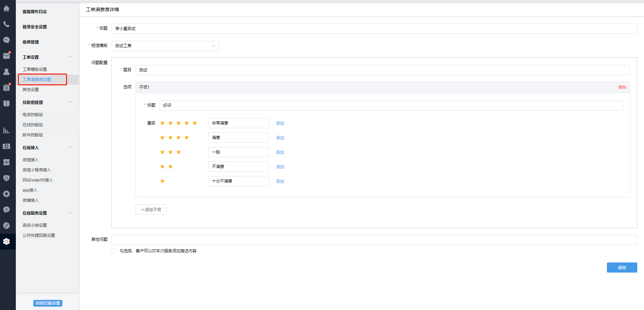
Task: Focus the three-star 一般 text field
Action: 238,152
